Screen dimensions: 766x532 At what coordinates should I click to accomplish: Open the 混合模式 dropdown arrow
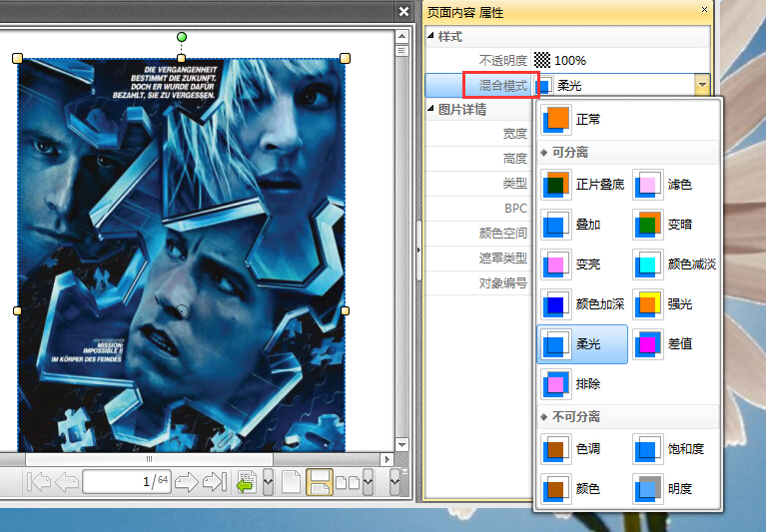702,85
